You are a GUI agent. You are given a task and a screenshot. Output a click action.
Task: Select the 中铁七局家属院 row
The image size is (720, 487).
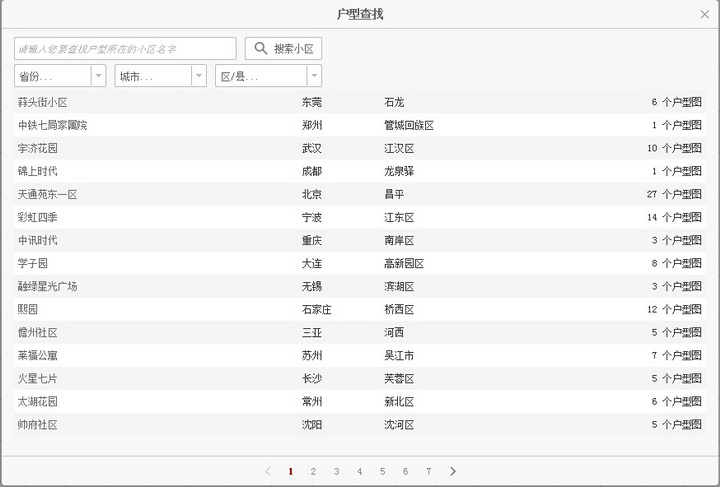tap(52, 125)
